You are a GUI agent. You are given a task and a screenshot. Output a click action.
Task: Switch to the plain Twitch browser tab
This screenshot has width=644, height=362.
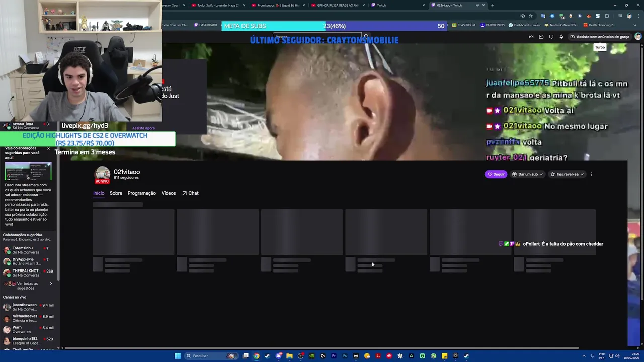click(397, 5)
